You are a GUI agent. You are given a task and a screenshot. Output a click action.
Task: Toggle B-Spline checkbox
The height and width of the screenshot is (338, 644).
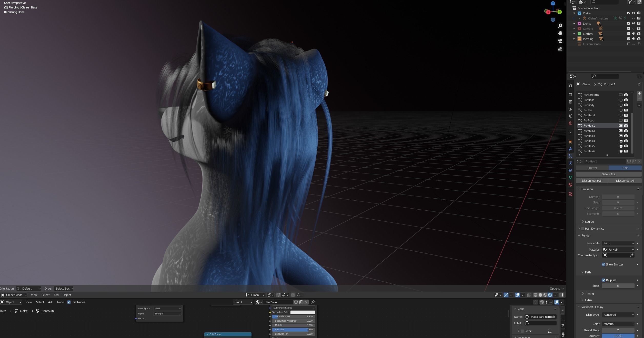point(603,280)
